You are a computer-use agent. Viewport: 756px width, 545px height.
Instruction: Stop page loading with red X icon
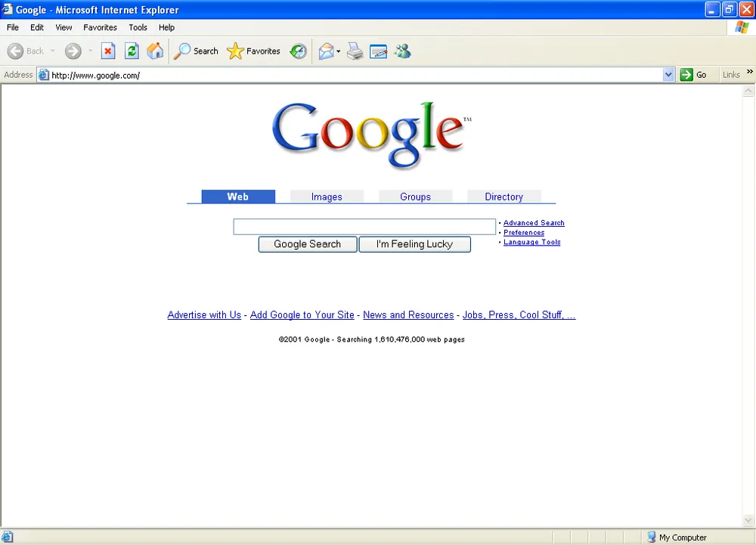point(108,51)
